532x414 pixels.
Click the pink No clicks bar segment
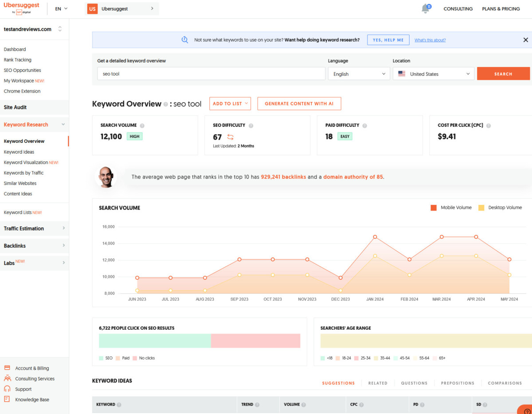(x=256, y=341)
